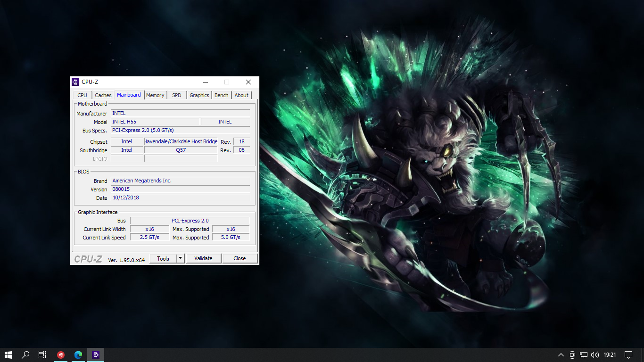This screenshot has height=362, width=644.
Task: Open the Graphics tab
Action: pos(199,95)
